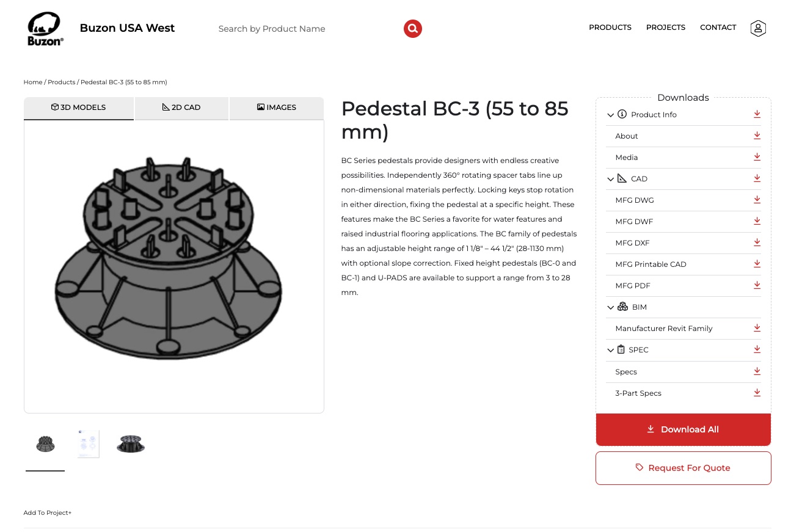Image resolution: width=791 pixels, height=532 pixels.
Task: Click the Download All button
Action: (x=683, y=429)
